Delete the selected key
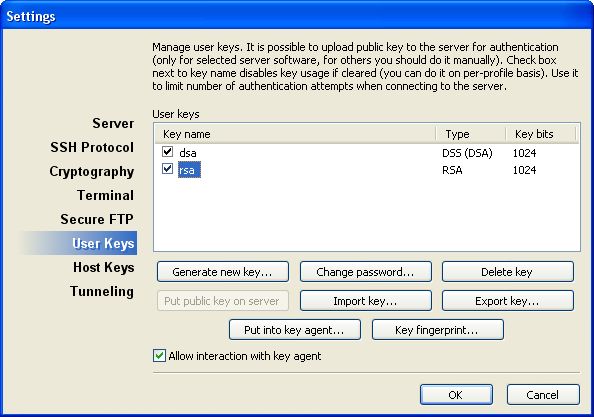This screenshot has width=594, height=417. coord(508,272)
